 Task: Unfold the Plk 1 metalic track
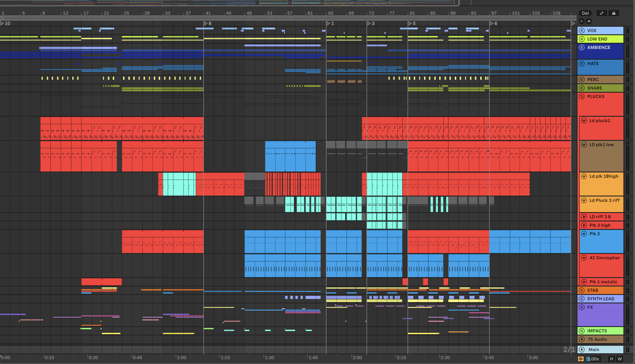tap(584, 282)
